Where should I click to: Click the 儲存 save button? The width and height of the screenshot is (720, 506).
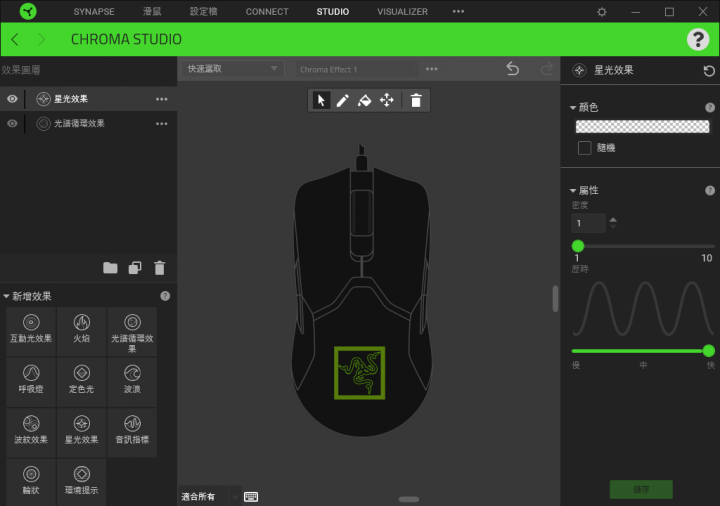tap(641, 489)
